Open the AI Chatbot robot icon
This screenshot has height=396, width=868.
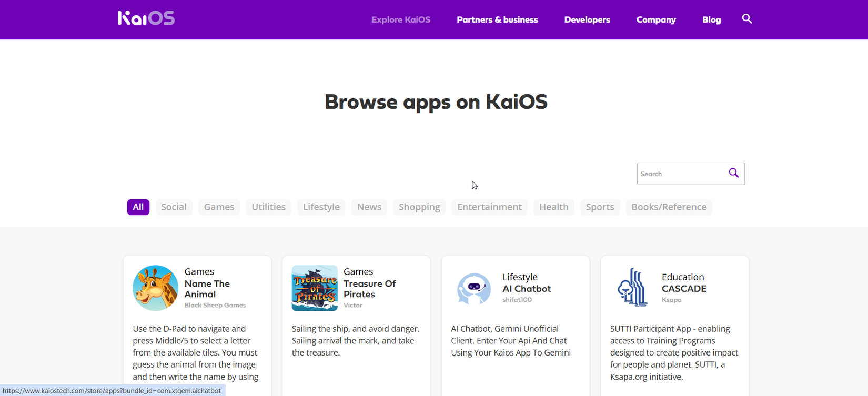(x=473, y=288)
